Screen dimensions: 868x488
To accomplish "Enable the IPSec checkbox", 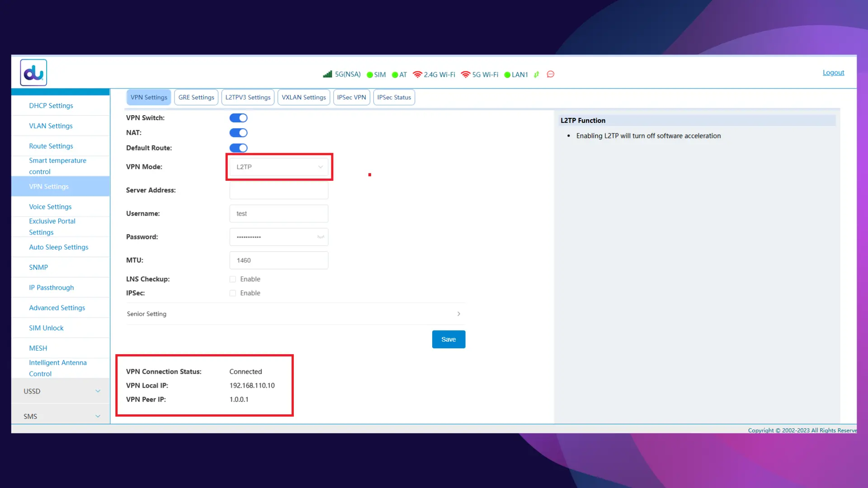I will 233,293.
